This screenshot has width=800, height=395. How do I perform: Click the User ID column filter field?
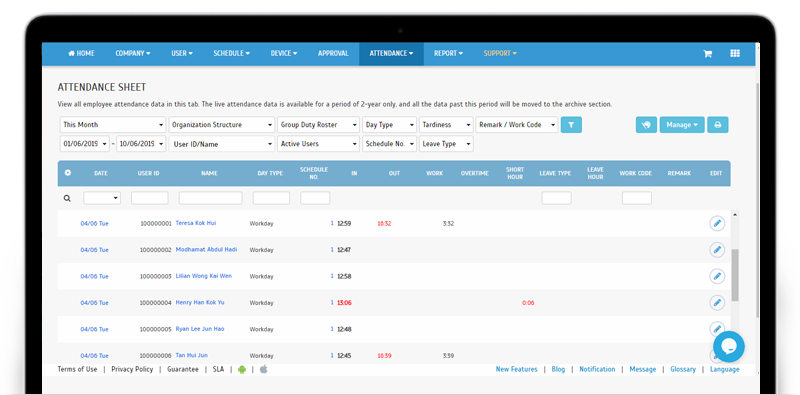(x=149, y=198)
